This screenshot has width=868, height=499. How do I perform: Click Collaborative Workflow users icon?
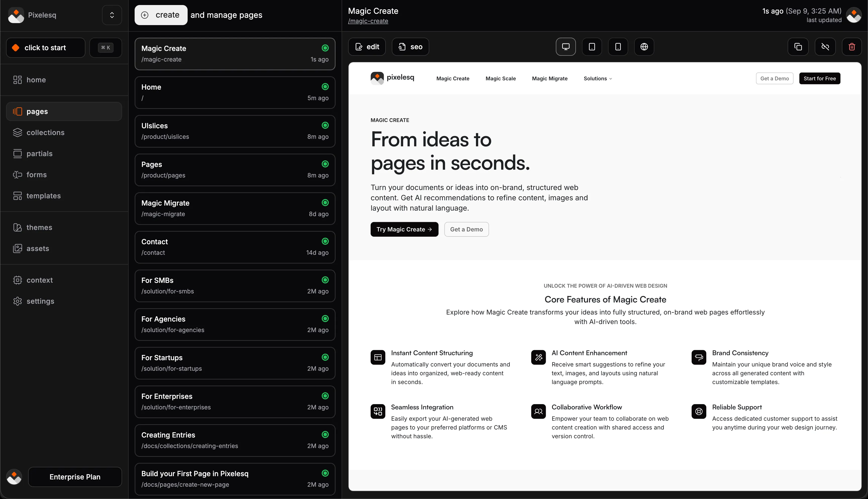tap(538, 411)
